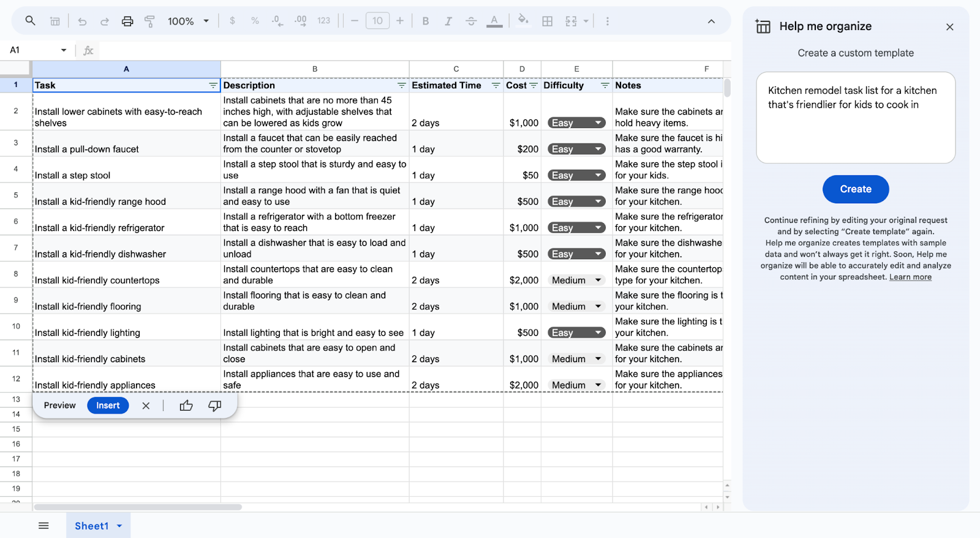Open the text color picker
The image size is (980, 538).
pyautogui.click(x=494, y=21)
